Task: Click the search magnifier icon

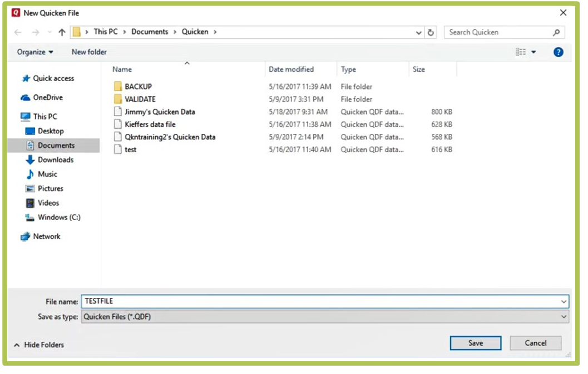Action: pyautogui.click(x=556, y=32)
